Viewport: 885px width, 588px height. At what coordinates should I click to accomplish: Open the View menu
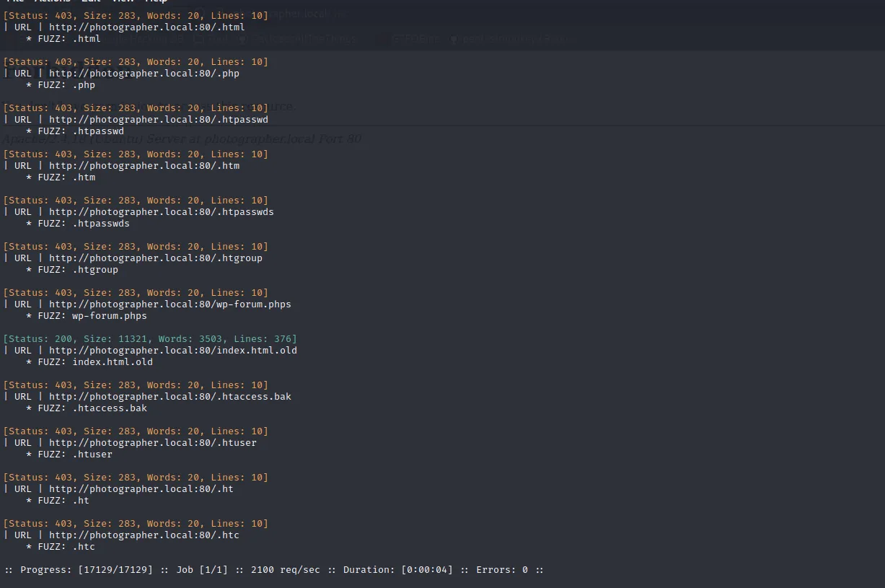[123, 1]
